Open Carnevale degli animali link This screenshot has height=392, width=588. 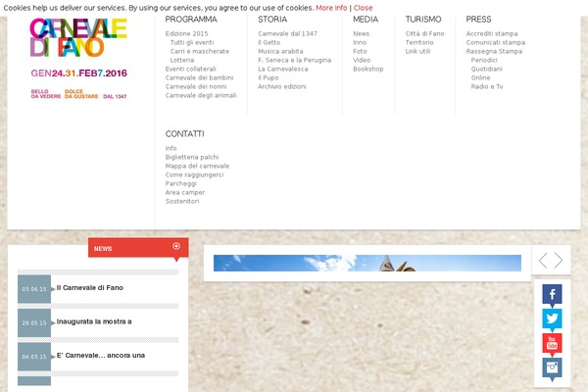[201, 95]
